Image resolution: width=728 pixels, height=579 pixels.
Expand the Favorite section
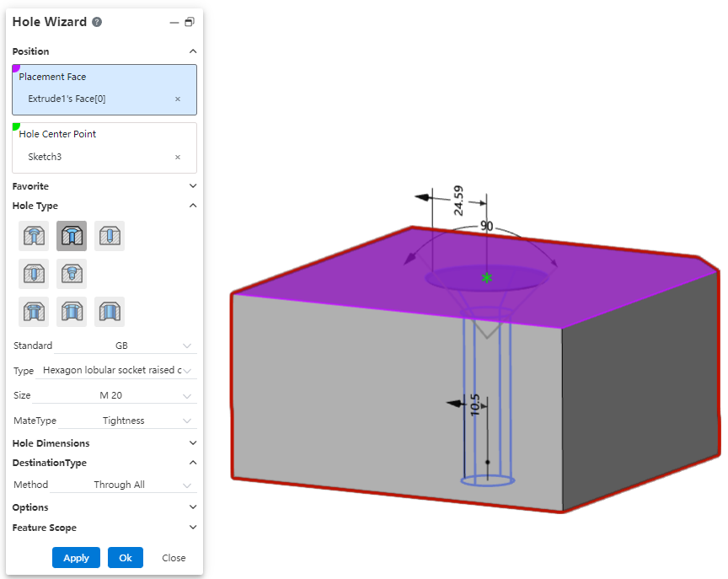192,186
